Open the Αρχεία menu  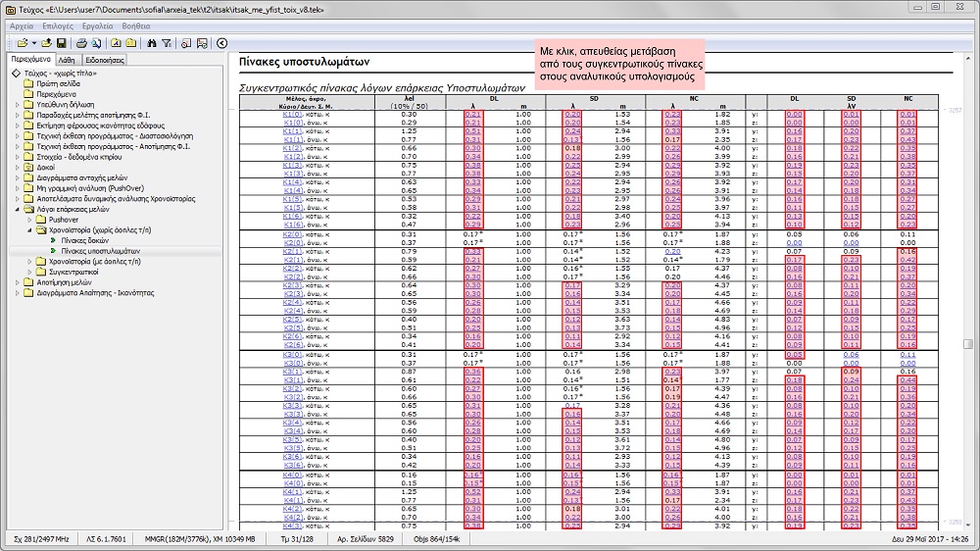point(22,26)
